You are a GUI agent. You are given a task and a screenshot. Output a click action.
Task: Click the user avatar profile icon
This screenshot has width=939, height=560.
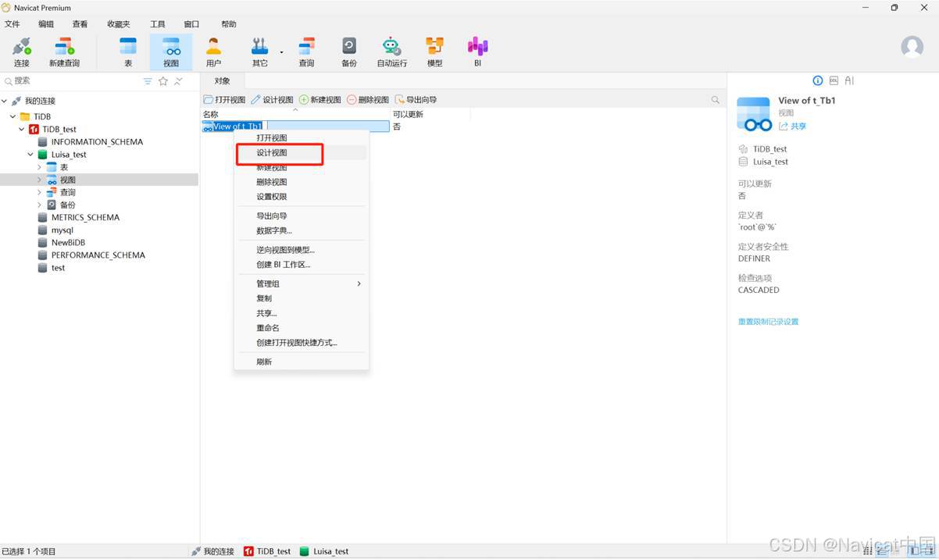coord(912,47)
